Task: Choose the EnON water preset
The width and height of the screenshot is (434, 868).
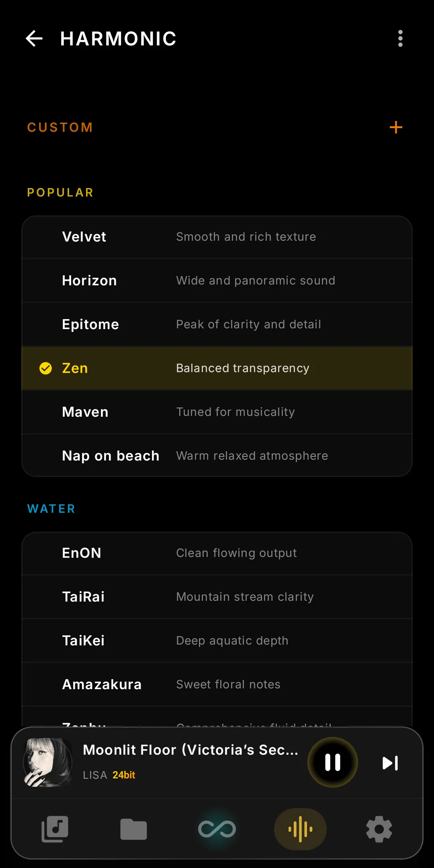Action: (217, 553)
